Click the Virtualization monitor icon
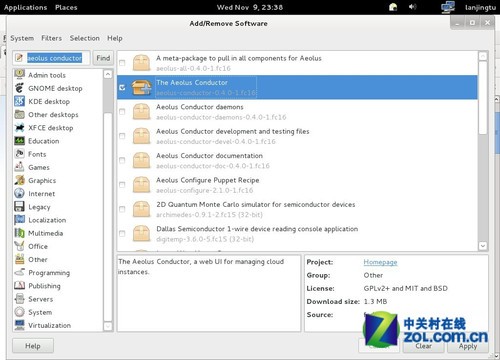Screen dimensions: 500x360 20,324
